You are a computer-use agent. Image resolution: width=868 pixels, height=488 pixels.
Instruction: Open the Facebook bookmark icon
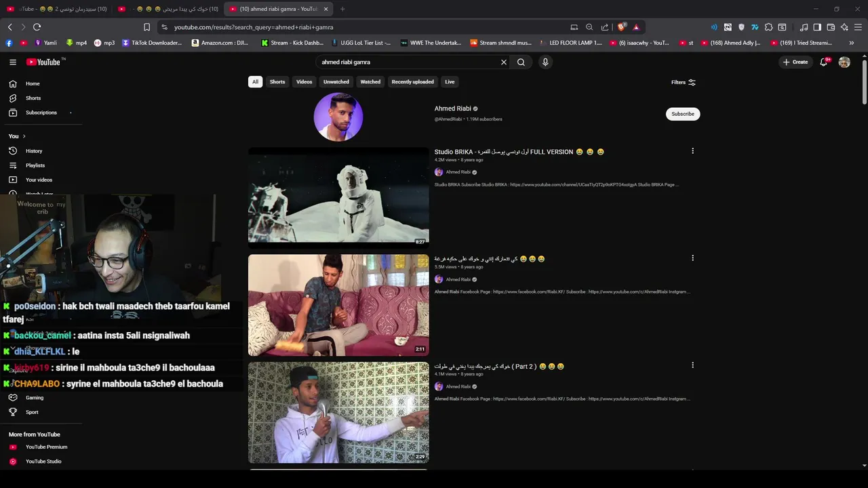click(x=9, y=43)
